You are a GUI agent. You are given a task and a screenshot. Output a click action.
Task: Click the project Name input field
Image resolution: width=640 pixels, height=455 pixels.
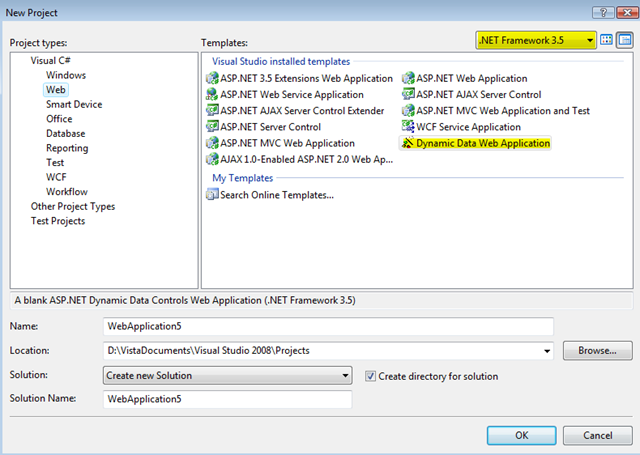[x=328, y=326]
